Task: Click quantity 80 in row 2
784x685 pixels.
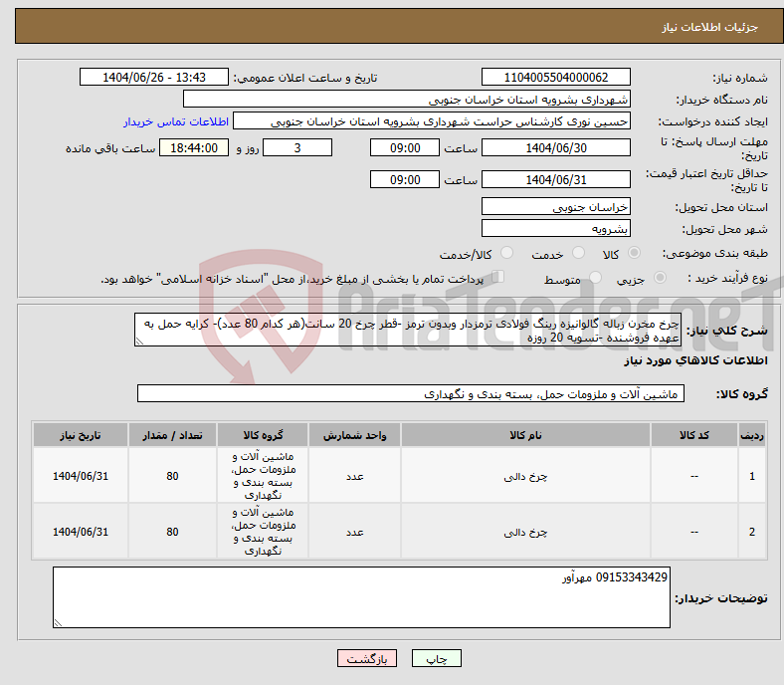Action: point(172,532)
